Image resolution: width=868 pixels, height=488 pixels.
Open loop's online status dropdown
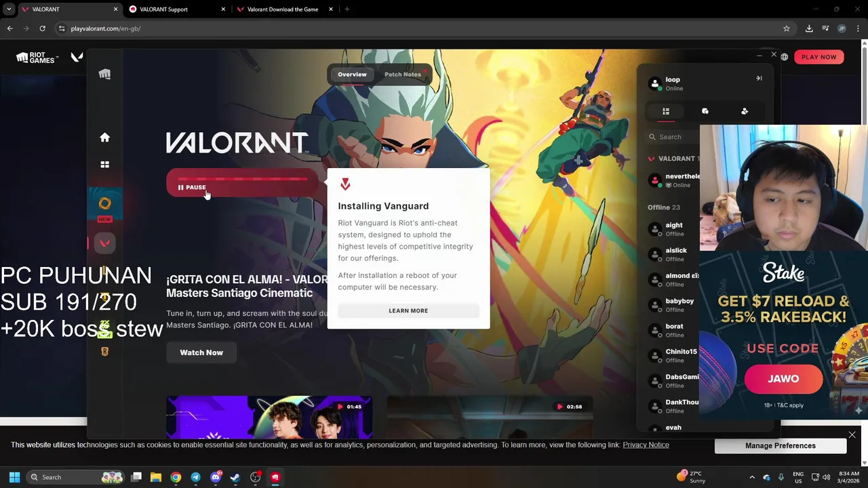coord(675,89)
